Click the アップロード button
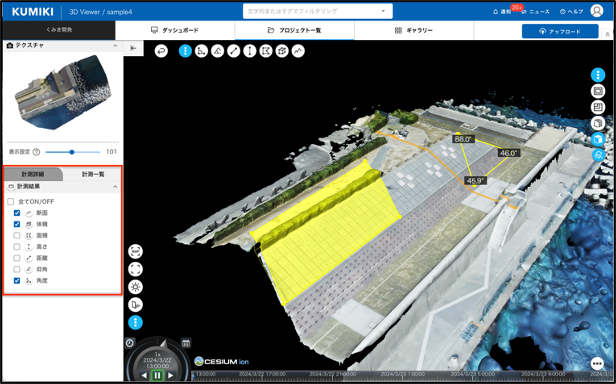The width and height of the screenshot is (616, 384). click(560, 31)
